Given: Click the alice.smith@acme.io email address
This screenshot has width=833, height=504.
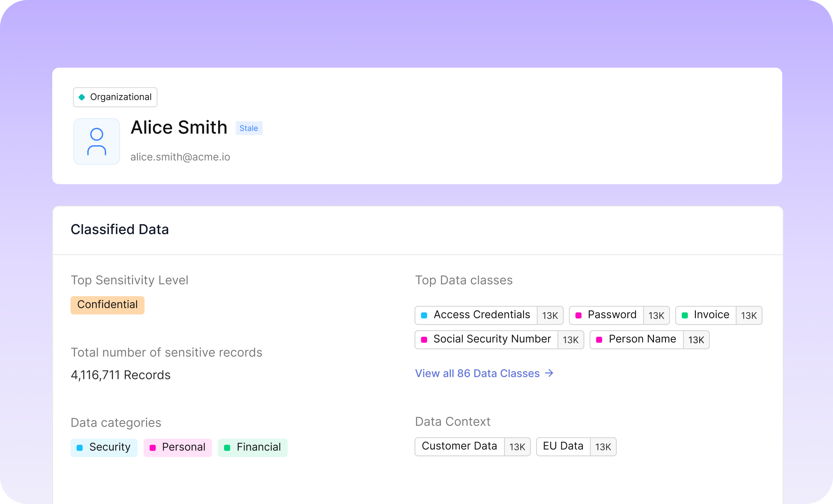Looking at the screenshot, I should pyautogui.click(x=180, y=157).
